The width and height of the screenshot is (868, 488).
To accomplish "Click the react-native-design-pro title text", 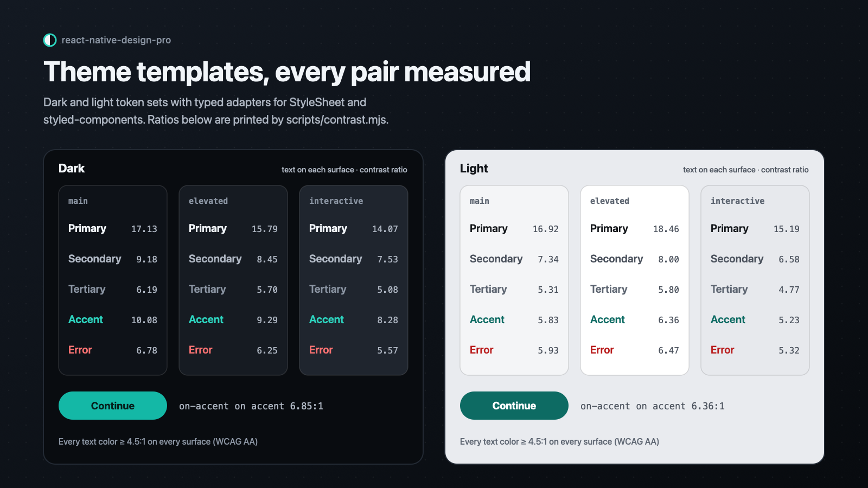I will click(x=116, y=40).
